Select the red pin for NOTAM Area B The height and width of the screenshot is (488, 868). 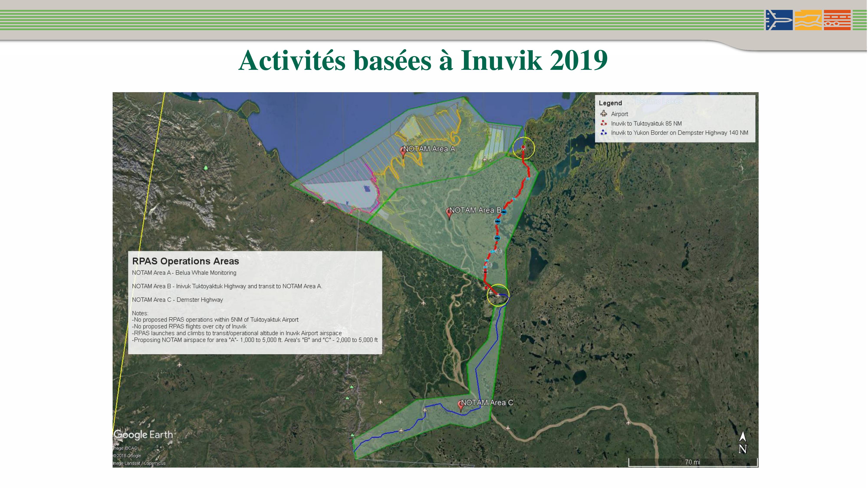[449, 213]
